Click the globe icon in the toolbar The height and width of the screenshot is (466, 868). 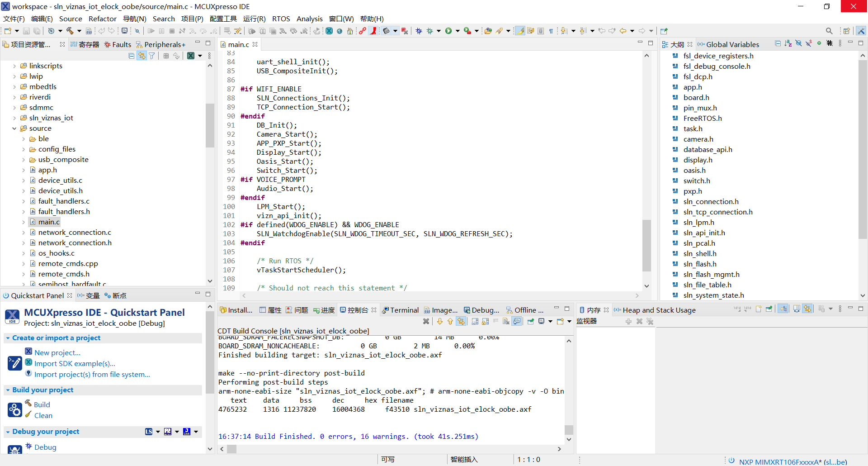point(340,31)
